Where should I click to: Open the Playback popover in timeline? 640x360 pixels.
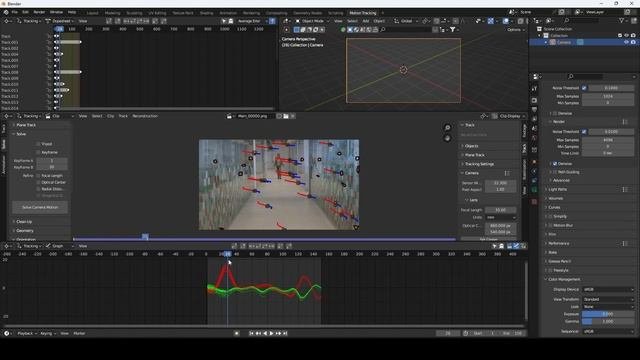coord(25,333)
